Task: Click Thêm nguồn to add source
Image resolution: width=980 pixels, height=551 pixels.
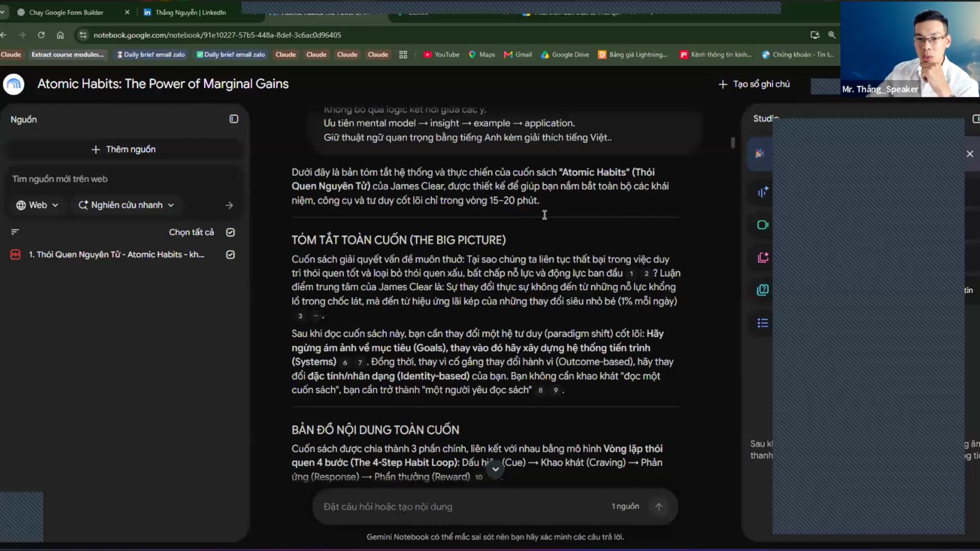Action: 124,149
